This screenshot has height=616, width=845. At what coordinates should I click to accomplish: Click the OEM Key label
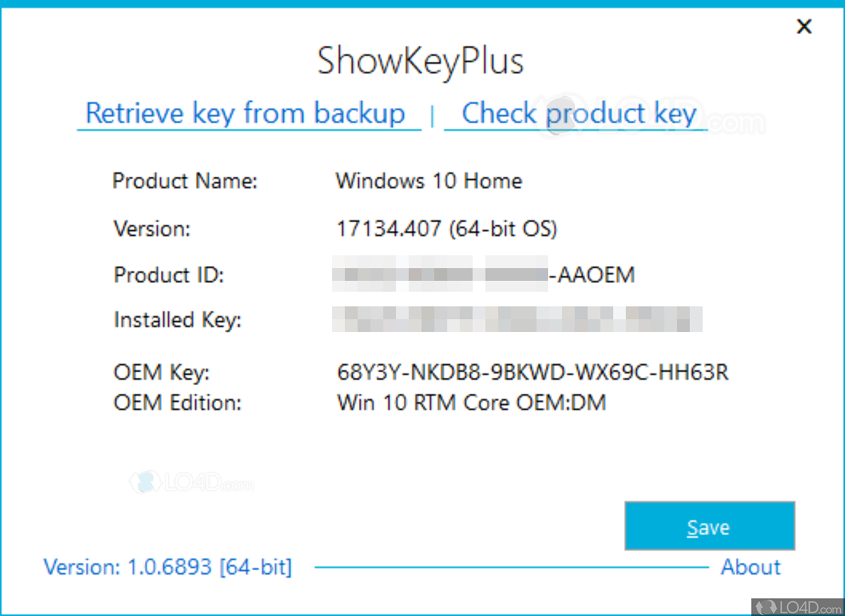[162, 372]
